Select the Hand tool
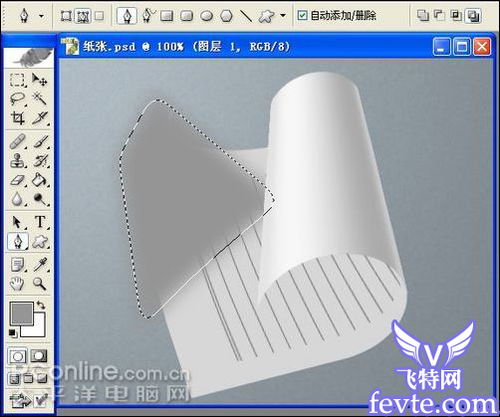 point(17,284)
